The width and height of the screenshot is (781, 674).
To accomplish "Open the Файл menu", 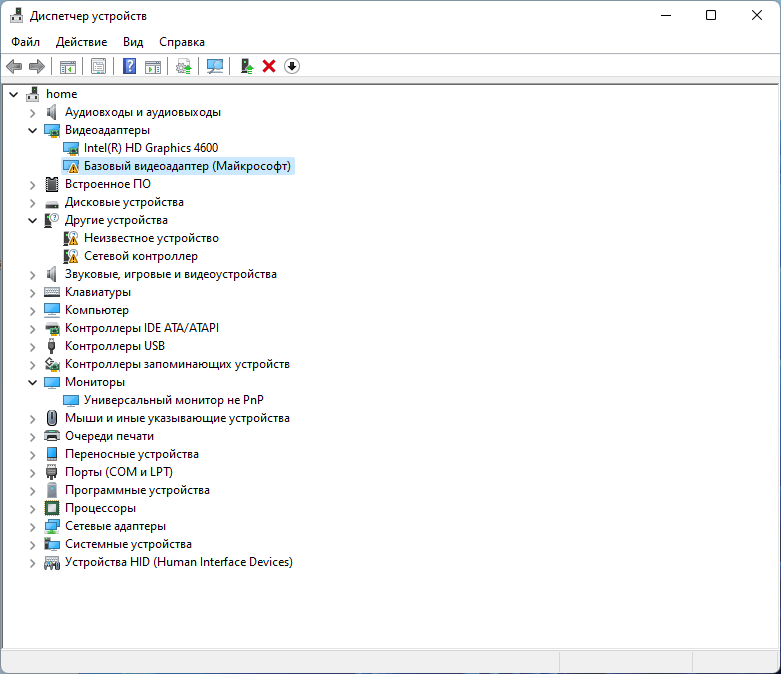I will pyautogui.click(x=25, y=42).
